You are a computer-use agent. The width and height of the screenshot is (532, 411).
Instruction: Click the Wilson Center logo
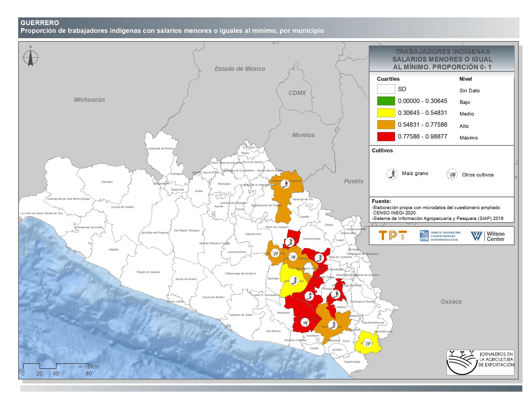pos(488,236)
